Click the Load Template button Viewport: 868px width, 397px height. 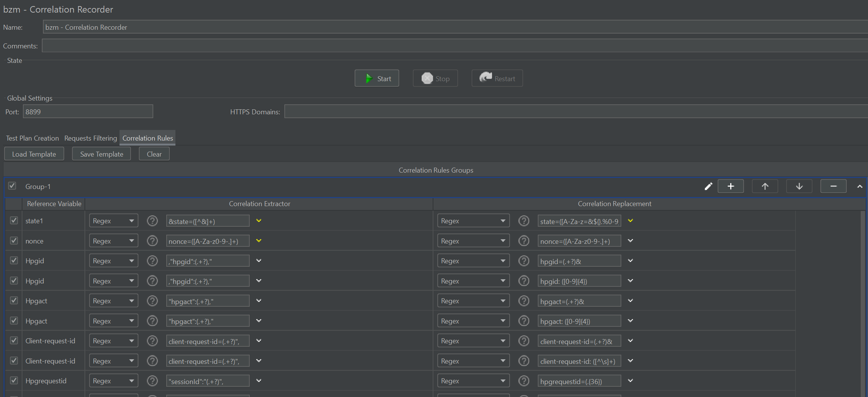click(34, 154)
